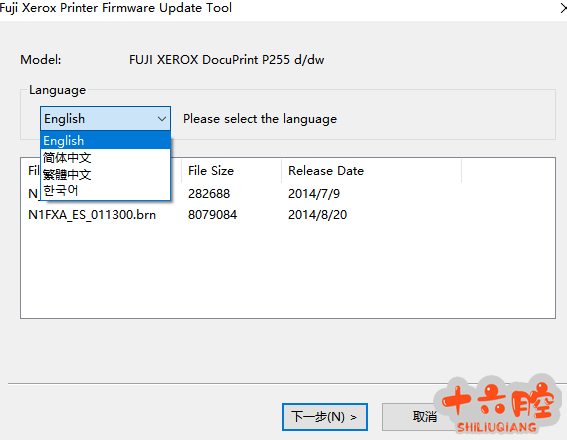This screenshot has width=567, height=440.
Task: Click the 8079084 file size cell
Action: (212, 215)
